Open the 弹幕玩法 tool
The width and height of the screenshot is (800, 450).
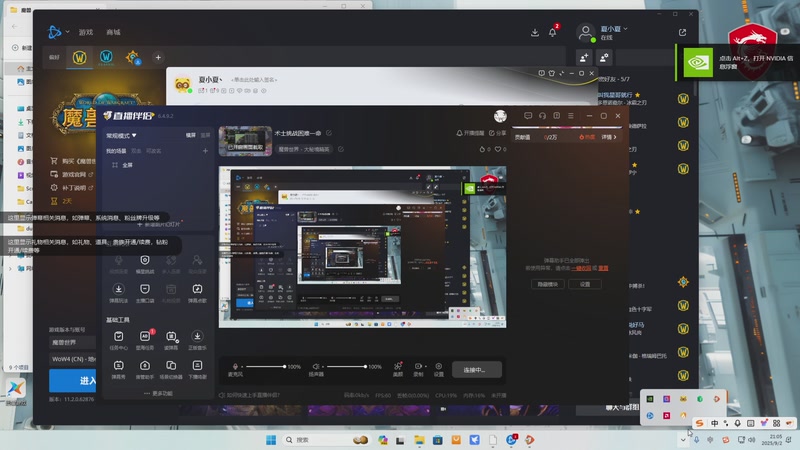[118, 293]
